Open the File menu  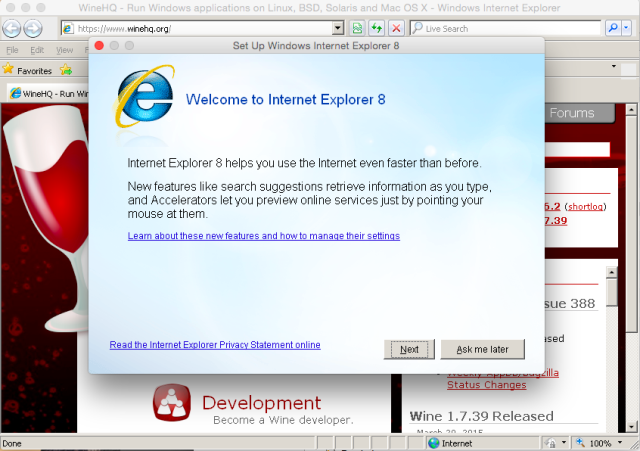coord(12,50)
